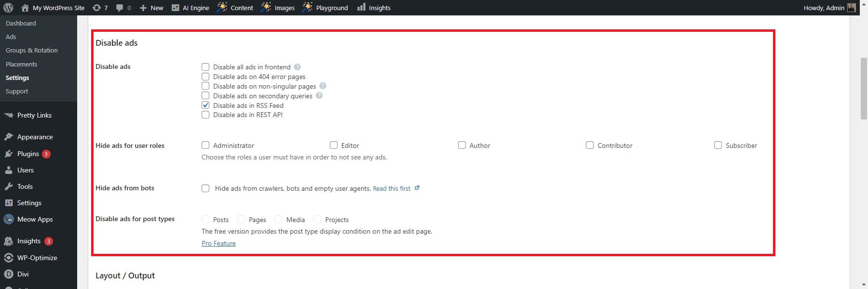
Task: Click the WordPress logo icon
Action: [x=8, y=8]
